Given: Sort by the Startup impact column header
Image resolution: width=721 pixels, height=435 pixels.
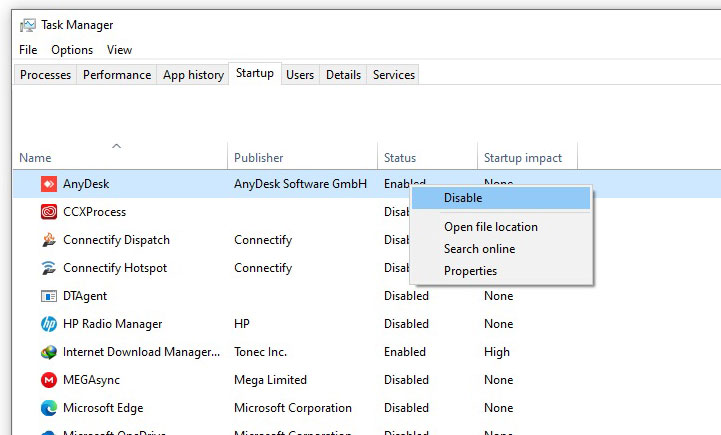Looking at the screenshot, I should pyautogui.click(x=523, y=158).
